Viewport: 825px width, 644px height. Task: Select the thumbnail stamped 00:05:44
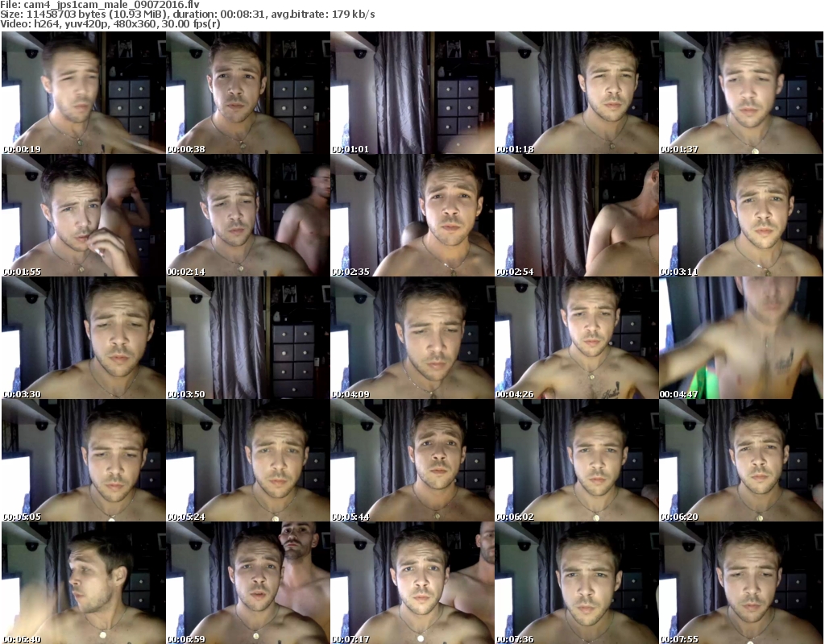pyautogui.click(x=412, y=461)
